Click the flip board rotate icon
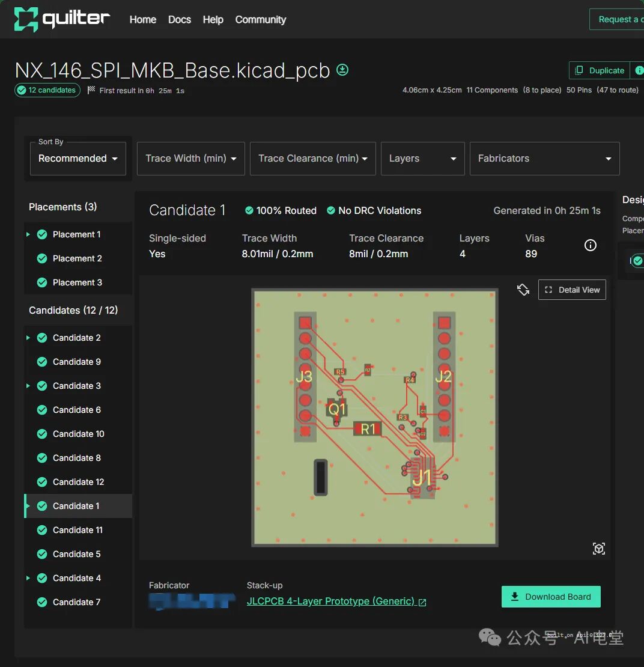644x667 pixels. [x=523, y=290]
